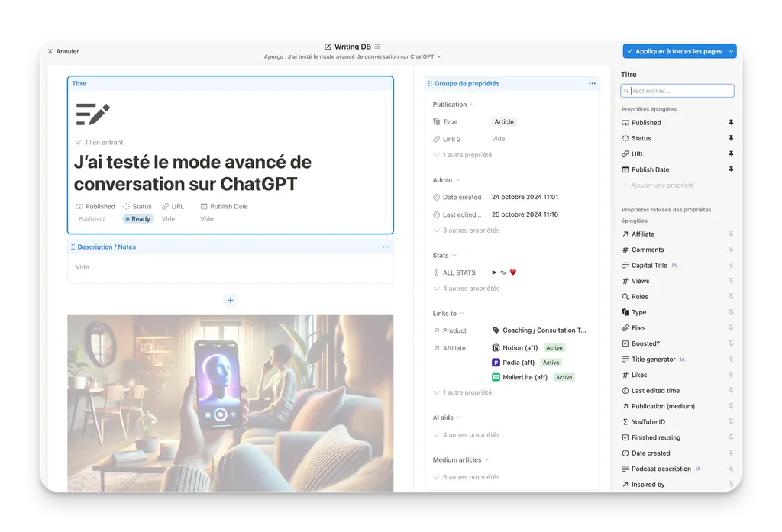
Task: Click Ajouter une propriété
Action: pyautogui.click(x=658, y=185)
